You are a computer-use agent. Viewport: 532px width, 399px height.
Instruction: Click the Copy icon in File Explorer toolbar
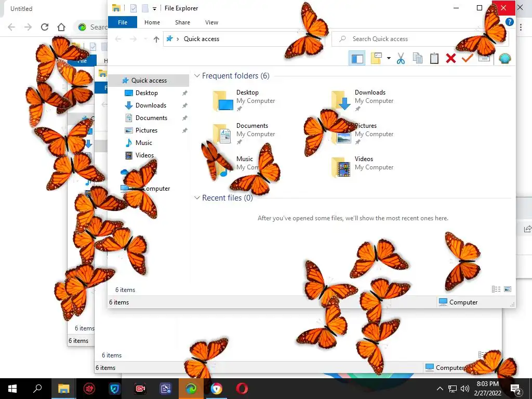click(418, 58)
